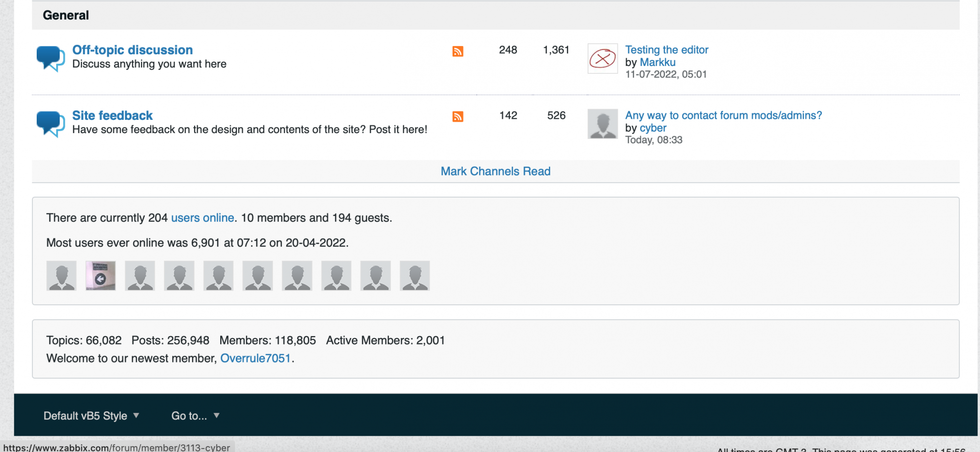Open the contact forum mods/admins topic
980x452 pixels.
[723, 115]
